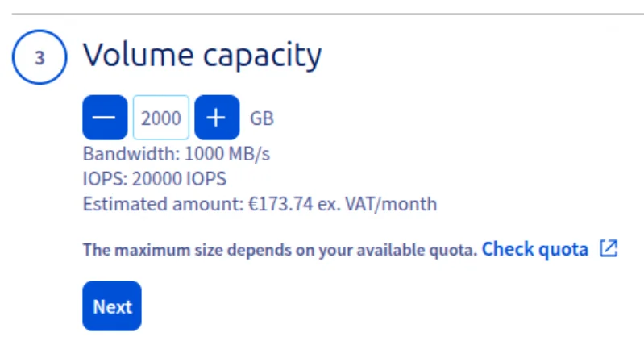Decrease capacity with the minus button
This screenshot has height=345, width=644.
(104, 118)
